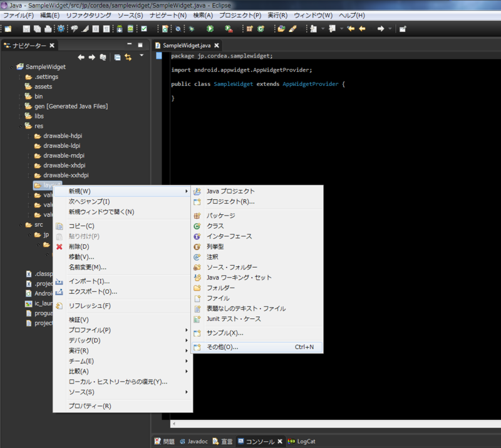Switch to the 問題 tab
Screen dimensions: 501x448
click(x=165, y=442)
